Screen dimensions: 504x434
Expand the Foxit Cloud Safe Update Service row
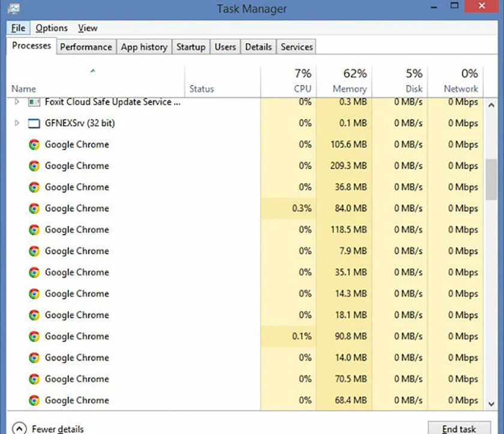(17, 102)
